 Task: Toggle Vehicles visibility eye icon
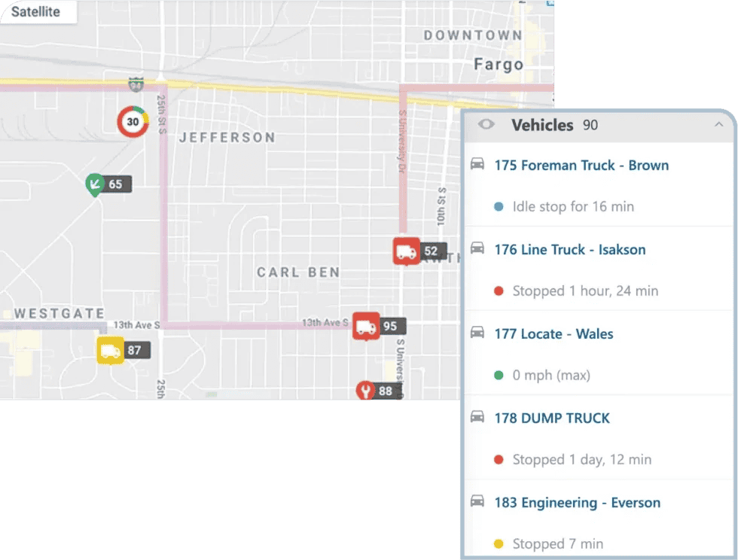(486, 125)
